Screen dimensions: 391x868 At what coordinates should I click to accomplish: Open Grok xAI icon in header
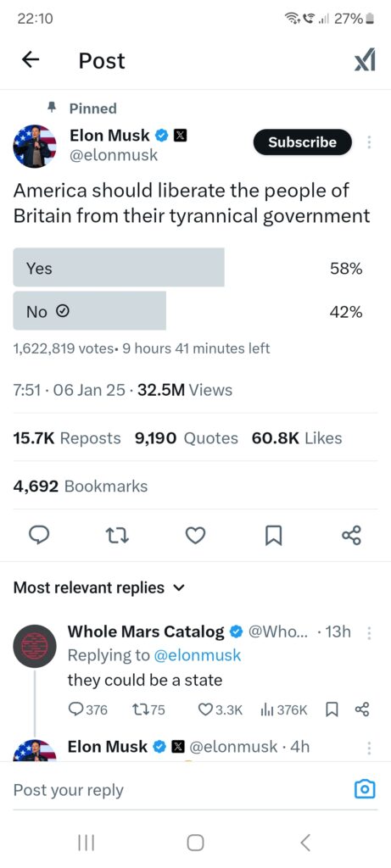tap(365, 60)
